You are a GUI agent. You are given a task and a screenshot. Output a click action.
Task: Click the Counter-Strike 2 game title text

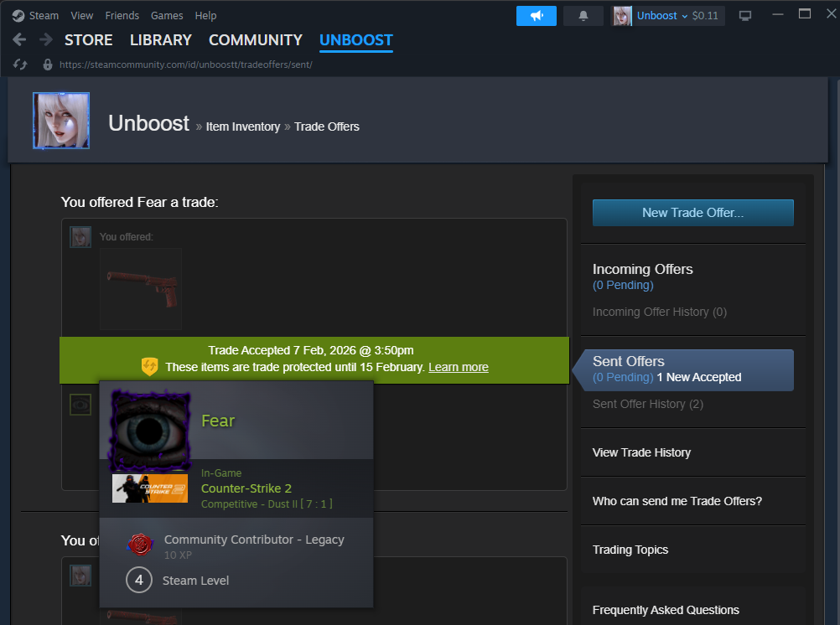pos(246,488)
